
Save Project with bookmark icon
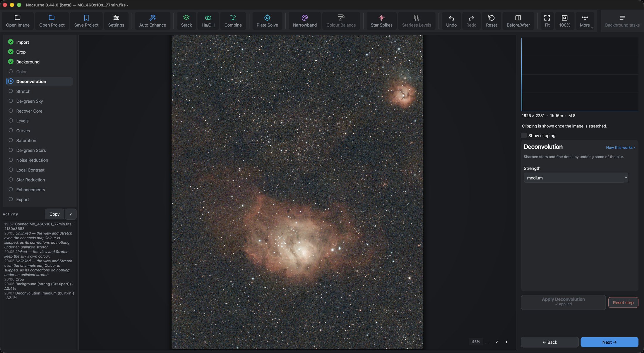pos(86,21)
